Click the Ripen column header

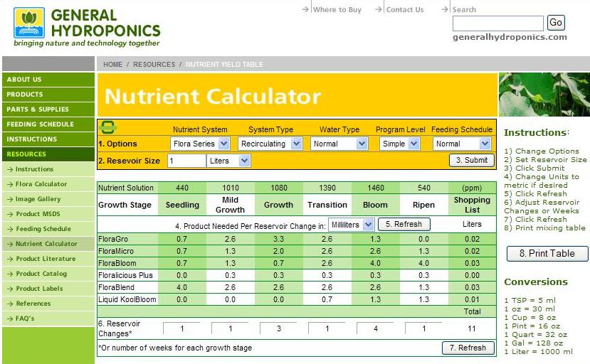[x=423, y=205]
